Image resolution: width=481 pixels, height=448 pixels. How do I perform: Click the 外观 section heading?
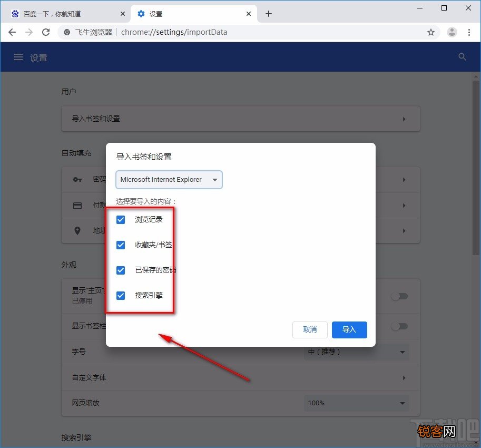click(68, 265)
